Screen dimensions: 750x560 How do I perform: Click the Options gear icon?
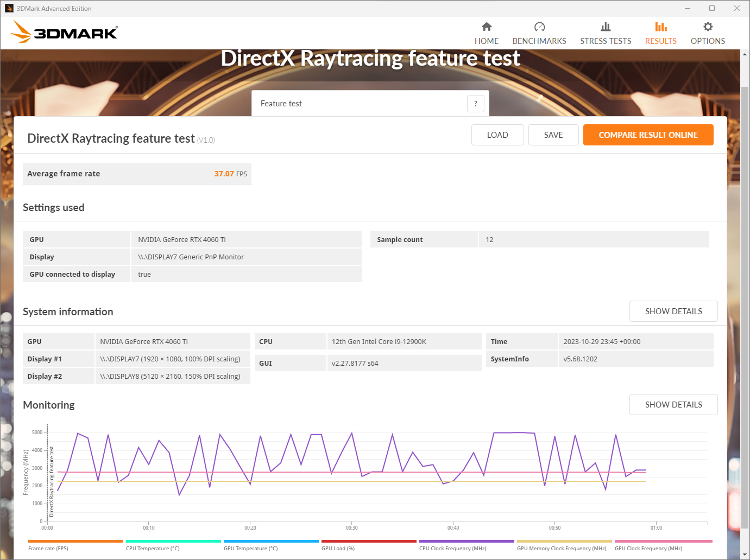pyautogui.click(x=708, y=27)
